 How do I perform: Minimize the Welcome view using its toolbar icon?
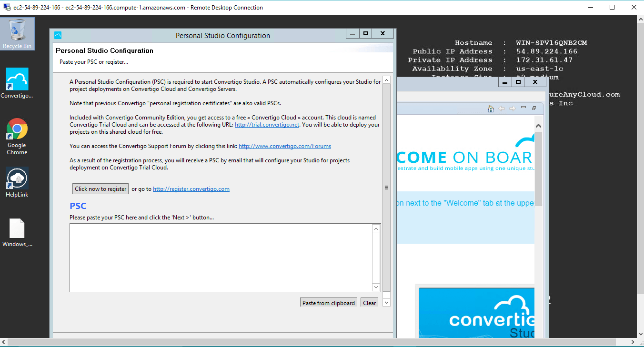tap(524, 108)
